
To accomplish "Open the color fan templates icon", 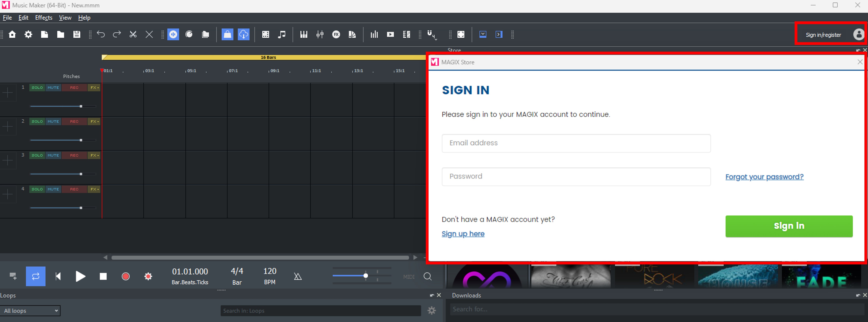I will (352, 34).
